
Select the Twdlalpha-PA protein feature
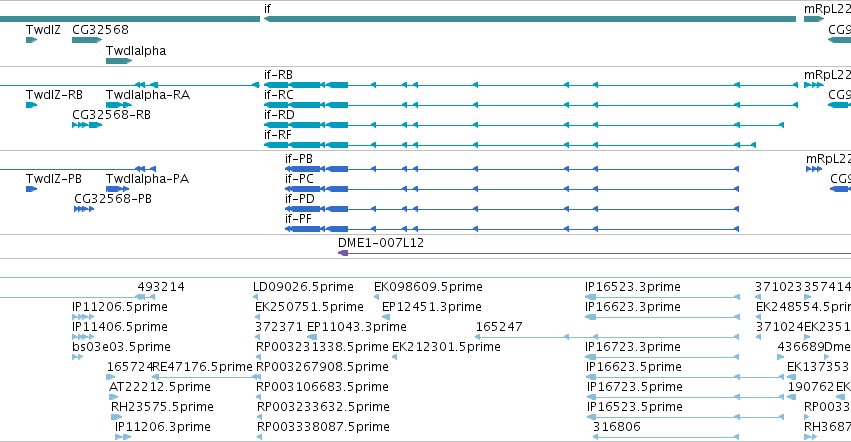117,189
